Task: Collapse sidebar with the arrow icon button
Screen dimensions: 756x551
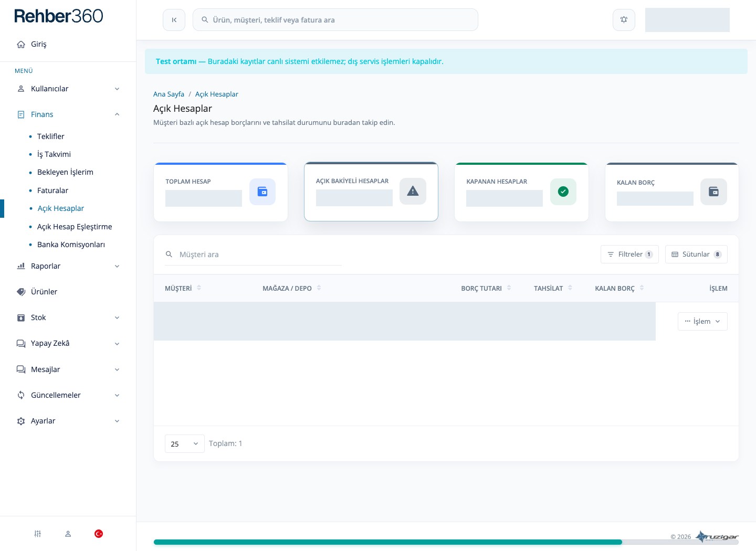Action: point(174,20)
